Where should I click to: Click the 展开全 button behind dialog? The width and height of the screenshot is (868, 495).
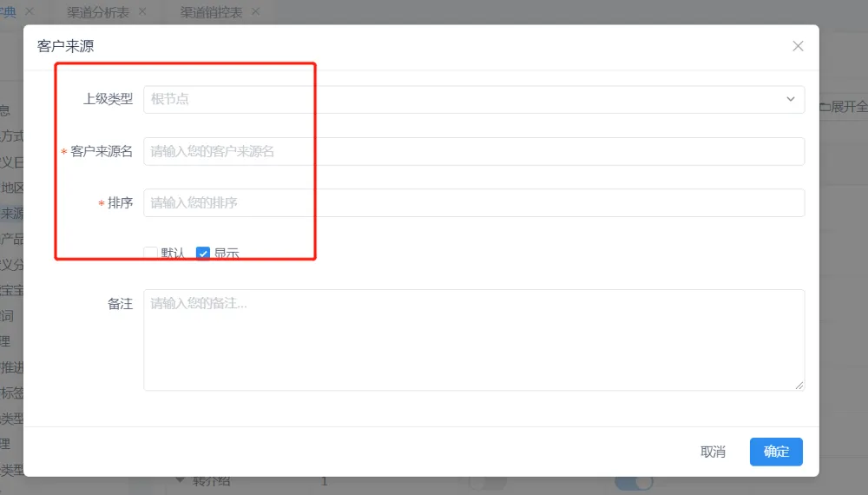point(842,106)
